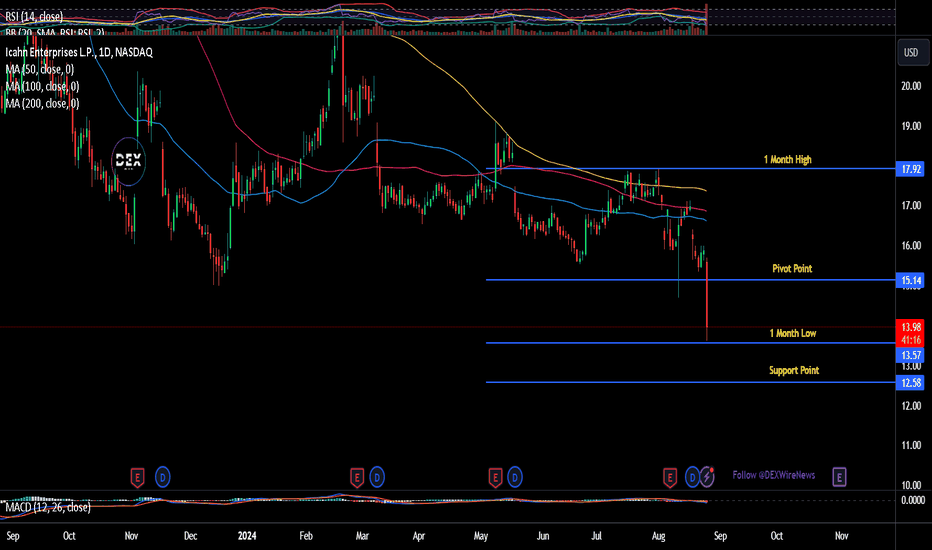Click the 12.58 support price label
Screen dimensions: 932x550
tap(911, 383)
